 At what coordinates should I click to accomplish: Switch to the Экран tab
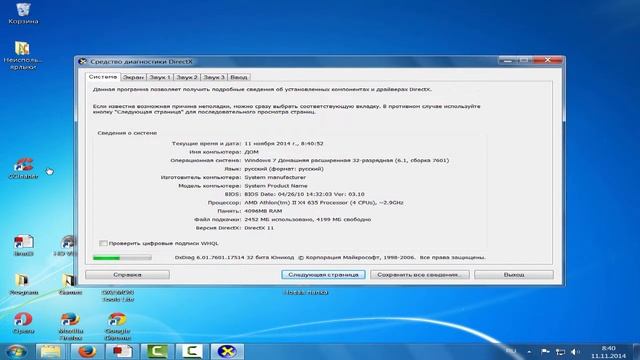[x=133, y=77]
